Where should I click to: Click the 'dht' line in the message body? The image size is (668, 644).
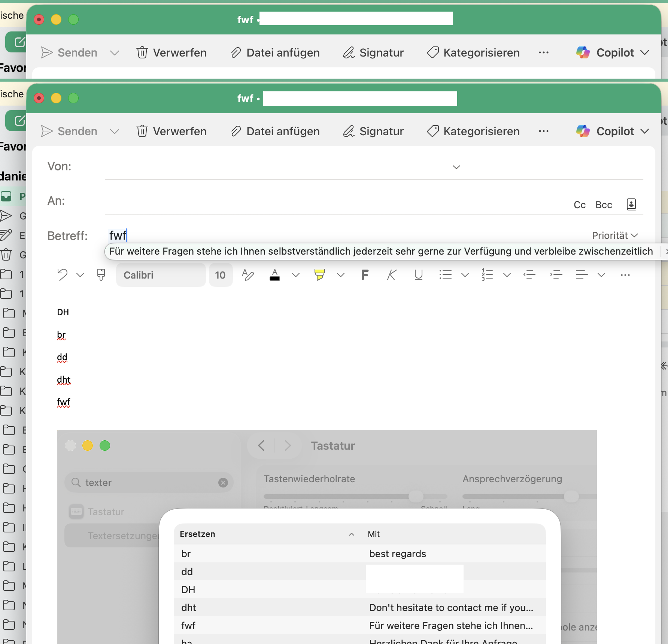tap(64, 380)
